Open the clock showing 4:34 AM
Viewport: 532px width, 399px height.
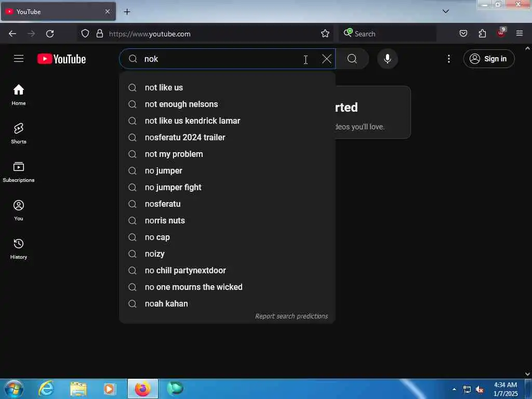pyautogui.click(x=506, y=389)
